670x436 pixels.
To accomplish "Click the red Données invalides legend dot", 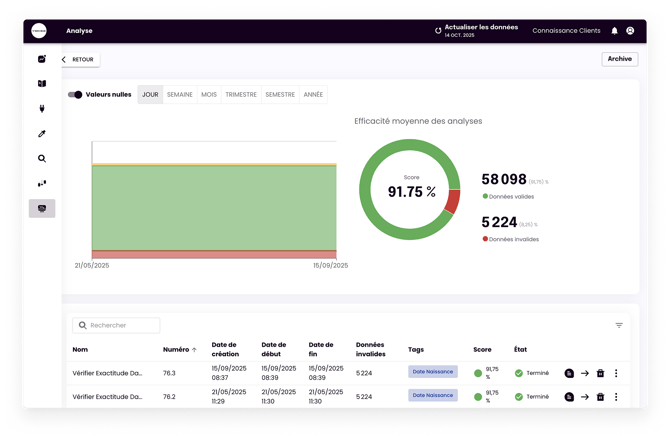I will pos(485,239).
